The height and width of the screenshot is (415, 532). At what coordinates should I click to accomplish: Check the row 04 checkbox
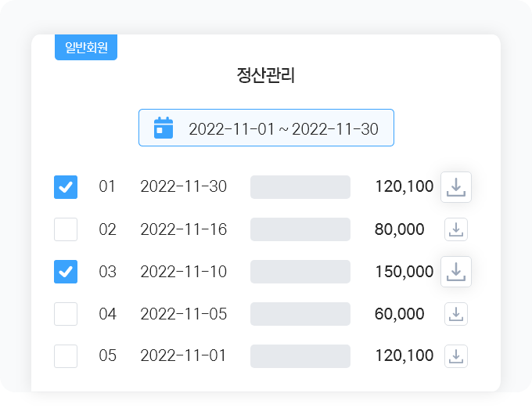click(x=66, y=314)
